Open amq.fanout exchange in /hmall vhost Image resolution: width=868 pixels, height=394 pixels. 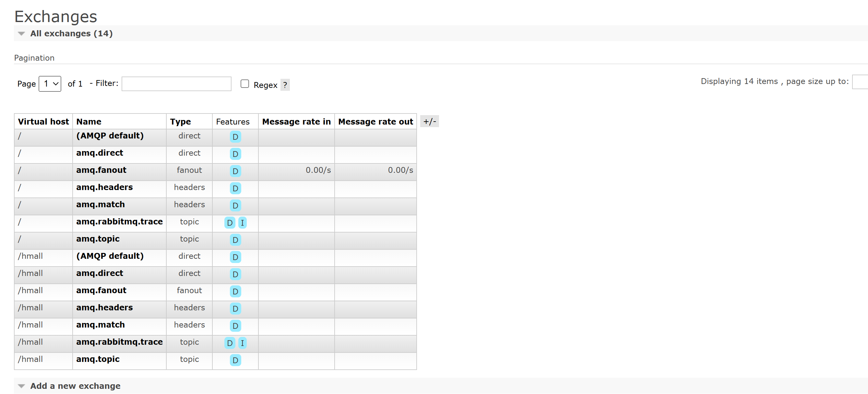101,291
